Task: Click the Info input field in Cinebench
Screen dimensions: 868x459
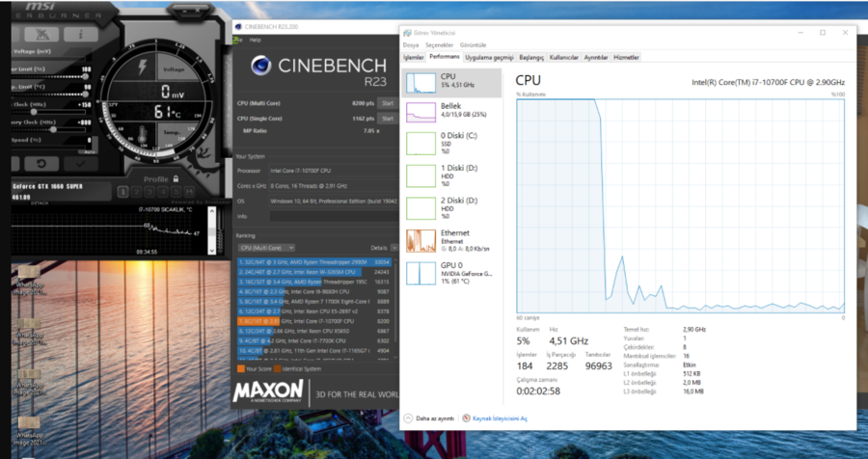Action: [x=334, y=217]
